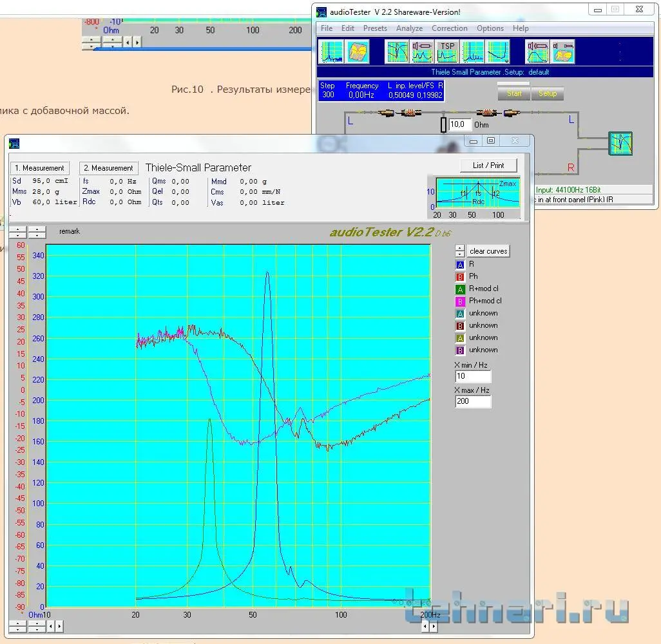Screen dimensions: 661x644
Task: Click spinner arrows beside clear curves
Action: [460, 251]
